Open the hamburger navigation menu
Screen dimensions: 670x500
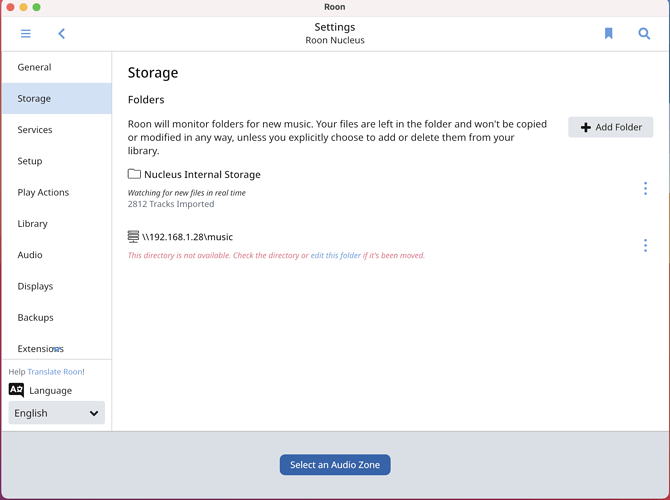pyautogui.click(x=26, y=34)
